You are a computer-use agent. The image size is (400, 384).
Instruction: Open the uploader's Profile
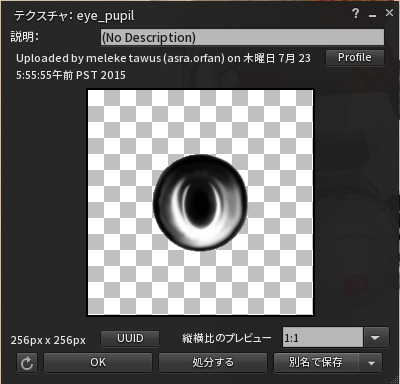tap(355, 57)
